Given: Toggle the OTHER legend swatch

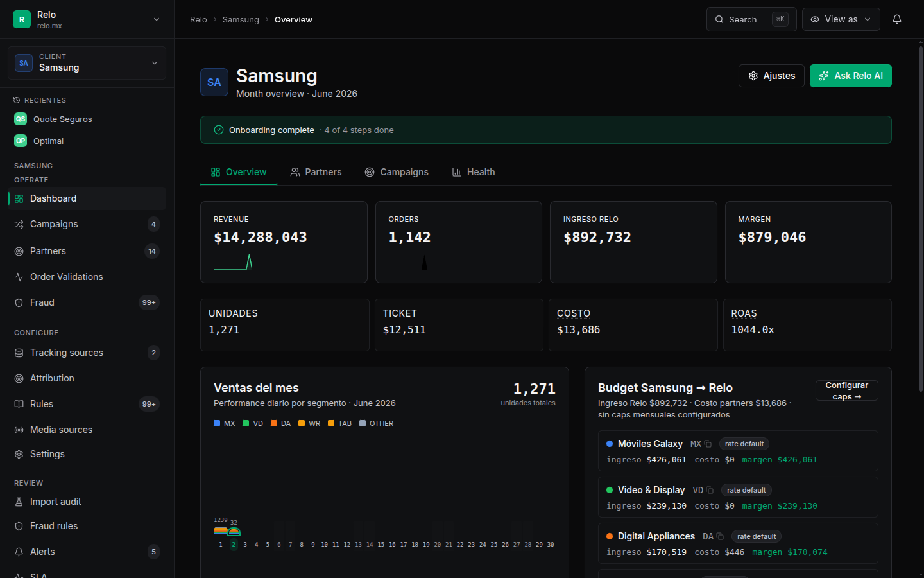Looking at the screenshot, I should [363, 423].
